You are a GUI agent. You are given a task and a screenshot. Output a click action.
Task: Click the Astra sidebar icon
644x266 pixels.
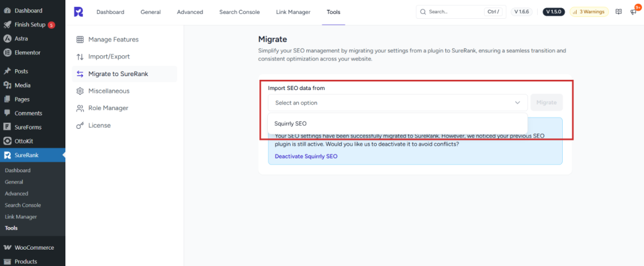(x=7, y=38)
